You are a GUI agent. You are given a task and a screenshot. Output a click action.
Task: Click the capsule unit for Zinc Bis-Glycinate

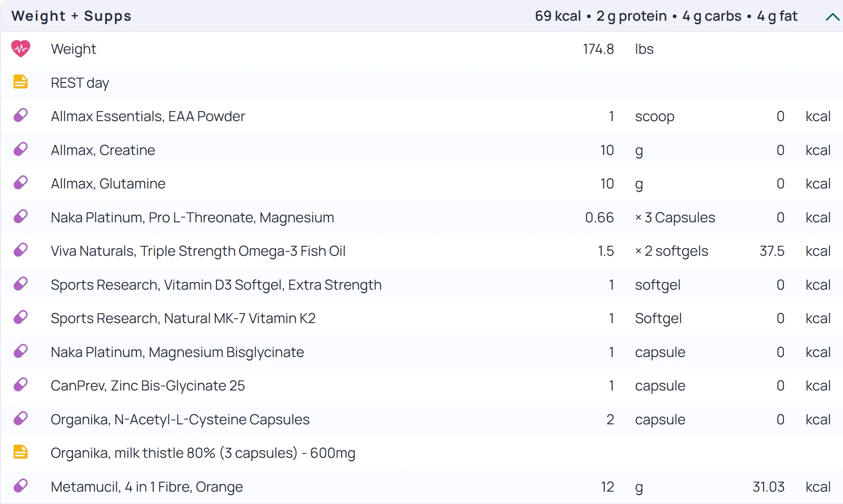(660, 386)
